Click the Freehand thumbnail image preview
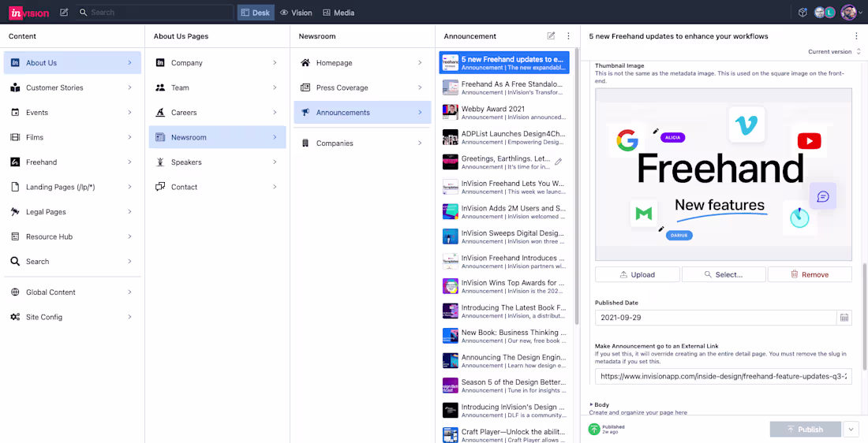Screen dimensions: 868x443 [724, 174]
